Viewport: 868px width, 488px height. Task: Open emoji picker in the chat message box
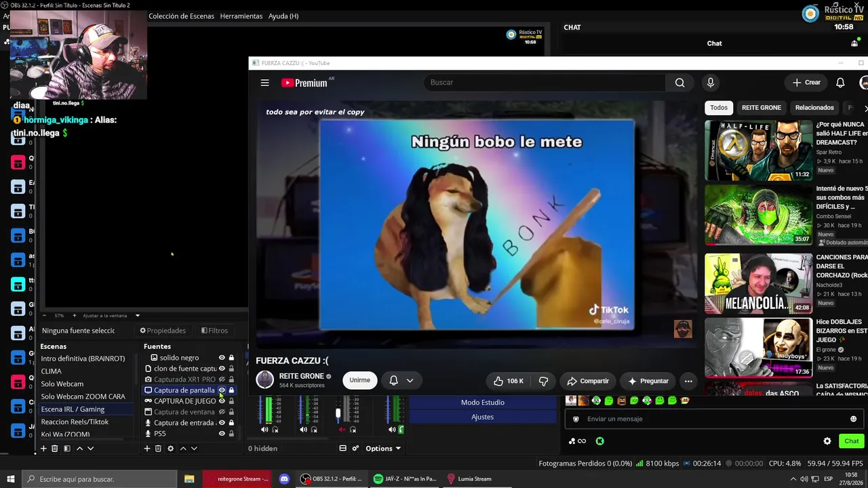(x=853, y=419)
